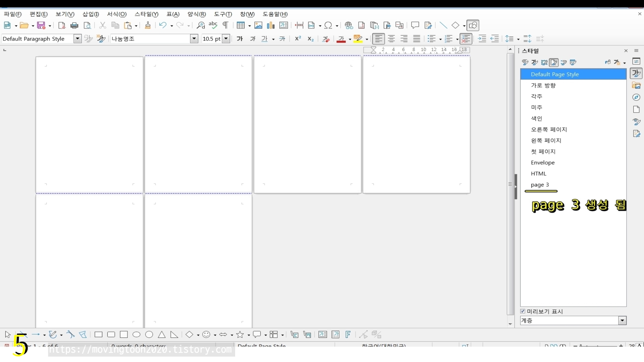Image resolution: width=644 pixels, height=362 pixels.
Task: Insert Comment speech bubble icon
Action: click(x=415, y=25)
